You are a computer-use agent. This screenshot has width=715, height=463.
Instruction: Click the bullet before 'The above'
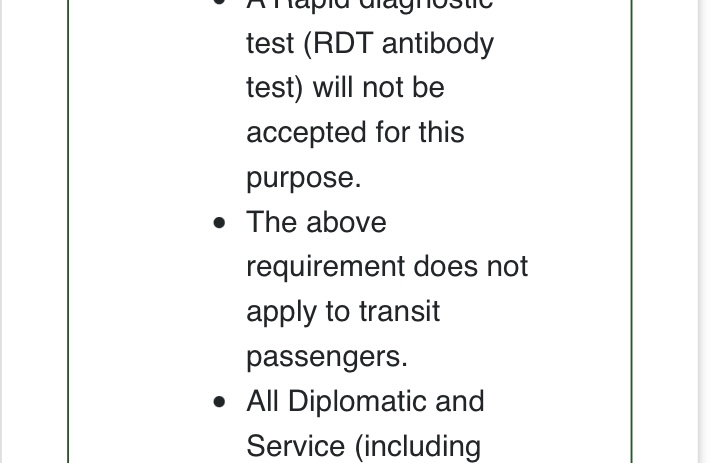click(x=219, y=223)
